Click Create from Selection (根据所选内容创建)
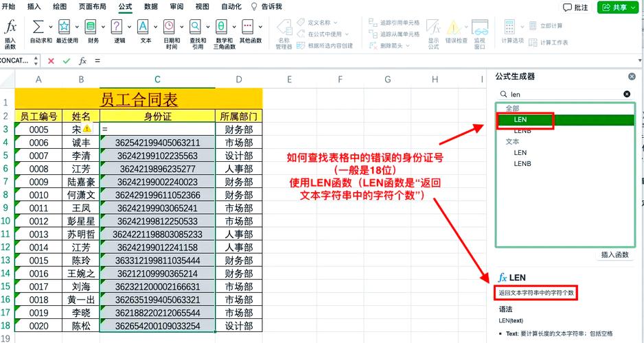The image size is (644, 343). [325, 45]
